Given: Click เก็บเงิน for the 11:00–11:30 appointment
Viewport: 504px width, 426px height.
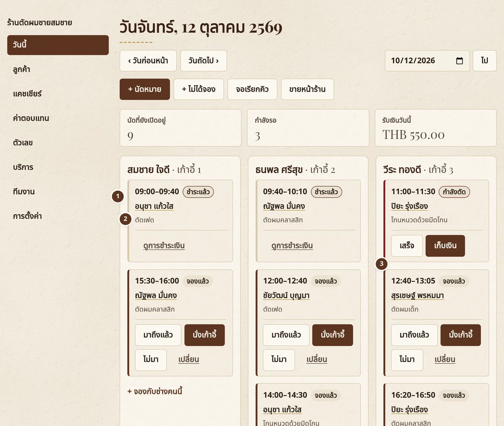Looking at the screenshot, I should coord(445,246).
